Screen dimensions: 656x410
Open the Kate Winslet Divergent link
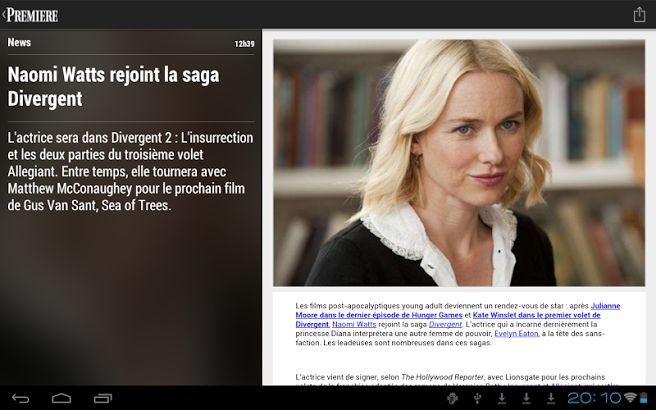click(x=448, y=320)
